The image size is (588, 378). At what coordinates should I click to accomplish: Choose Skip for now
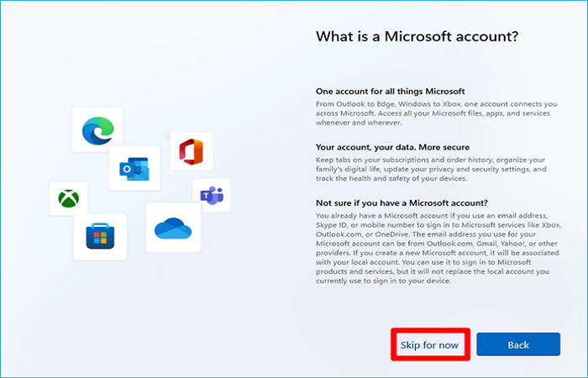tap(430, 344)
